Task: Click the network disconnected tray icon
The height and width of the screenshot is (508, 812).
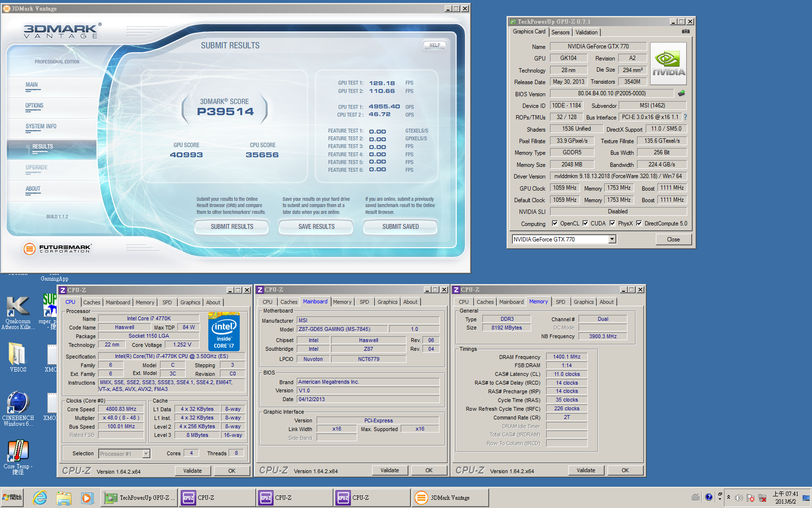Action: 762,498
